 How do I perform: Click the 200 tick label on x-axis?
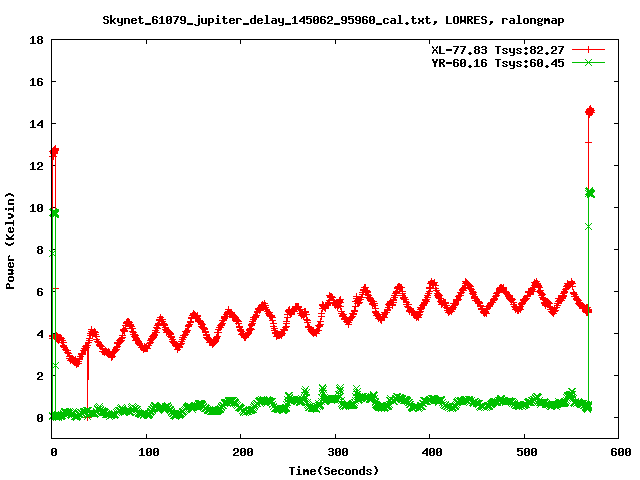click(x=241, y=453)
